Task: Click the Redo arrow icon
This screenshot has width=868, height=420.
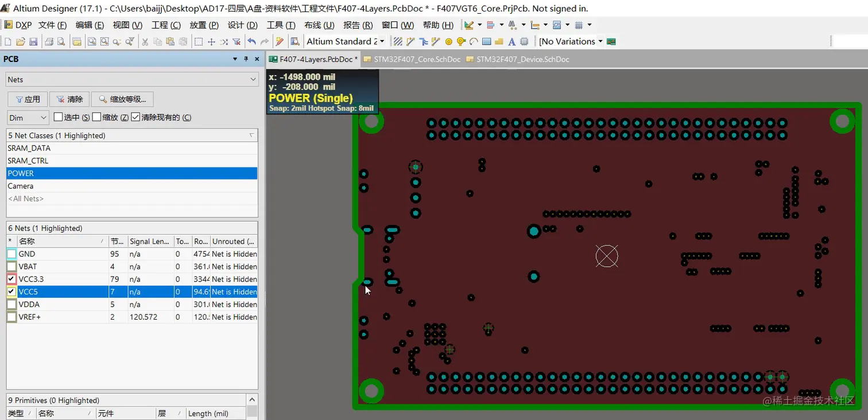Action: 264,41
